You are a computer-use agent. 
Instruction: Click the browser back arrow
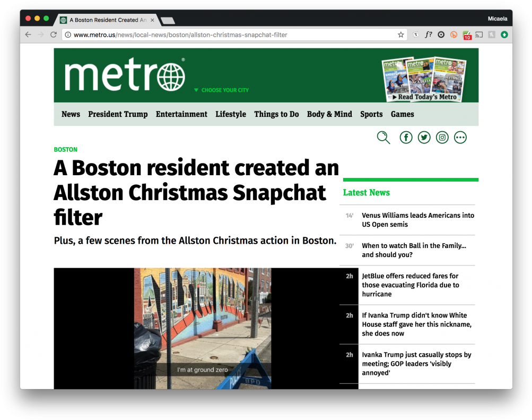click(28, 35)
